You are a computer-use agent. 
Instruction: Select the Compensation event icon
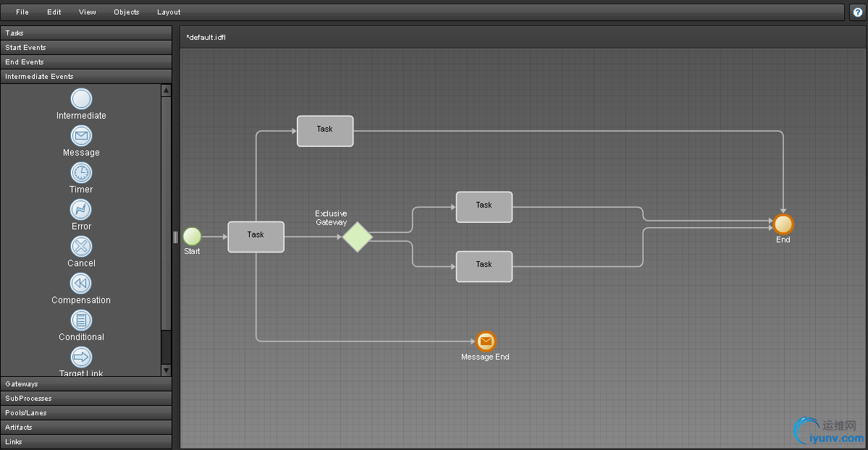click(81, 284)
